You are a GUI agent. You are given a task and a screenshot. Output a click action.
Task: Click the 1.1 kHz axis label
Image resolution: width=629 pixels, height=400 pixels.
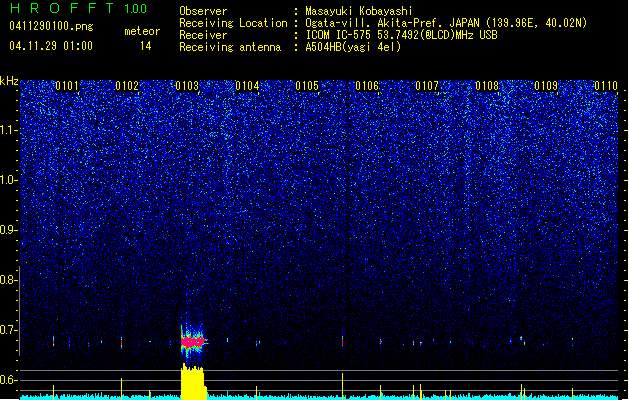click(x=8, y=130)
